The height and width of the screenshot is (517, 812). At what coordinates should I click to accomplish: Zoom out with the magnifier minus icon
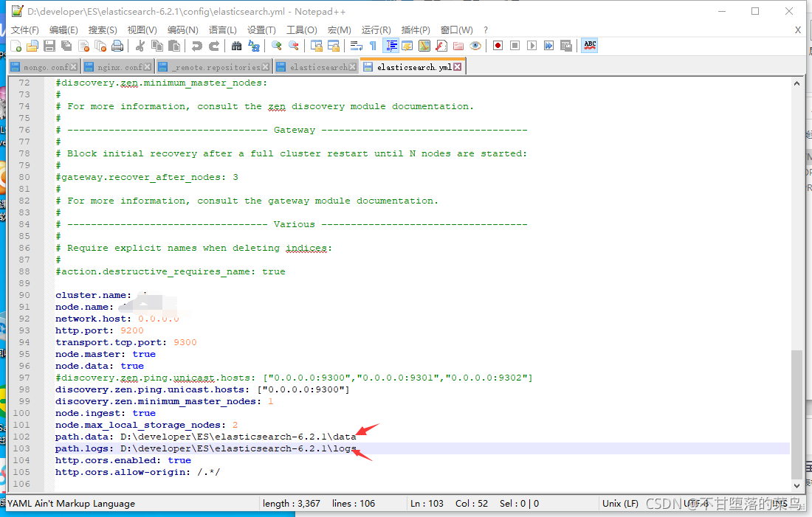294,46
